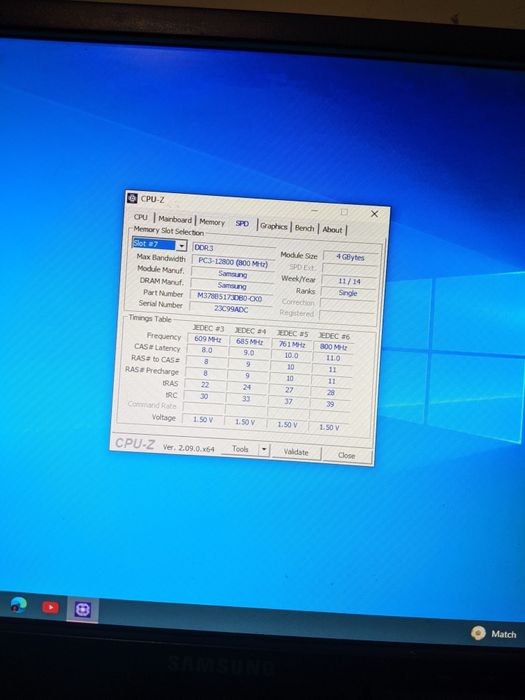This screenshot has width=525, height=700.
Task: Click the DRAM Manuf. Samsung value
Action: point(232,286)
